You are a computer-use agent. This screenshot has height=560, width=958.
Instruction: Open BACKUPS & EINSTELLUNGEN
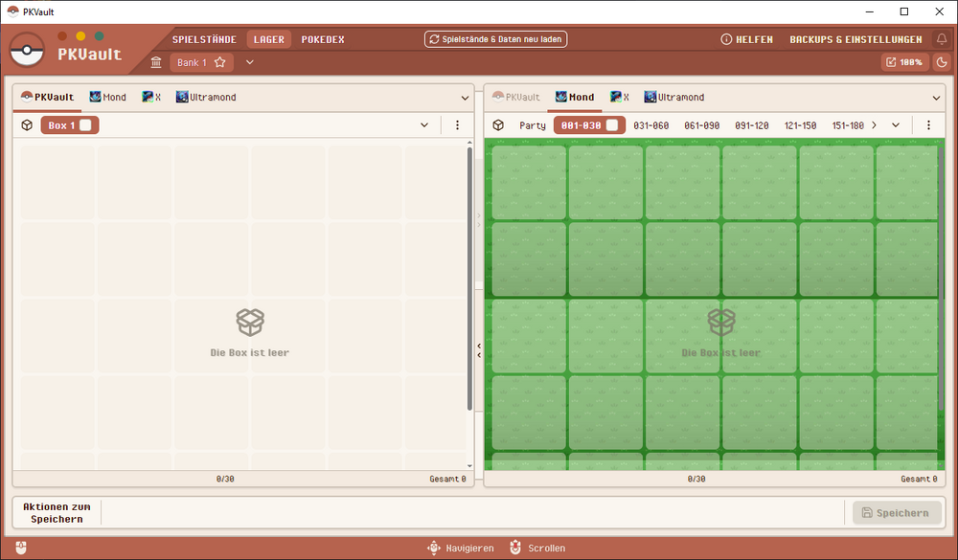coord(855,39)
